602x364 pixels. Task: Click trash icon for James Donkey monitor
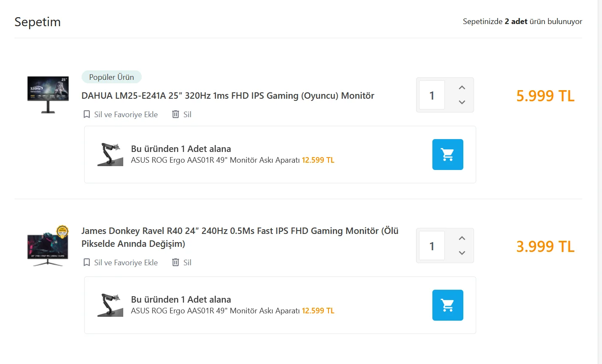tap(175, 262)
